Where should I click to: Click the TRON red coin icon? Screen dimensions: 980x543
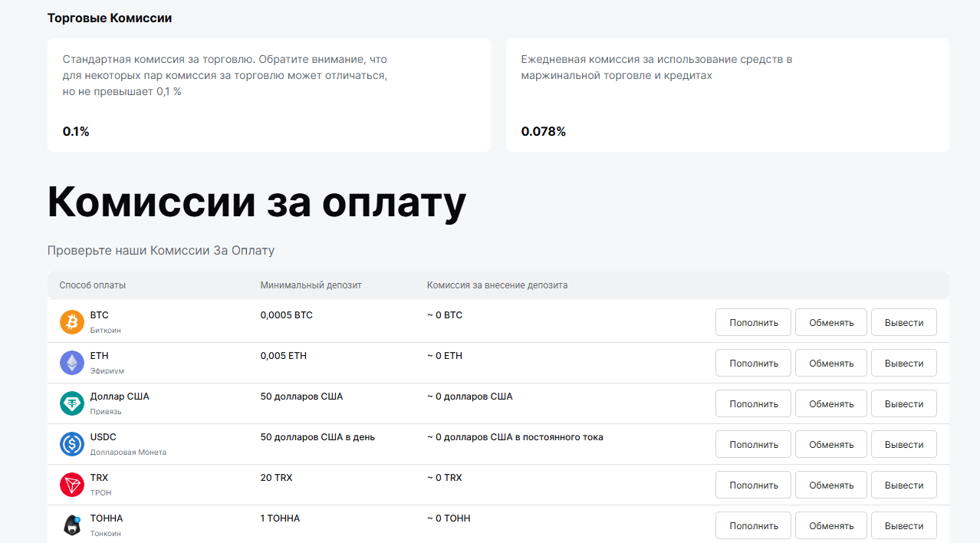[x=72, y=485]
